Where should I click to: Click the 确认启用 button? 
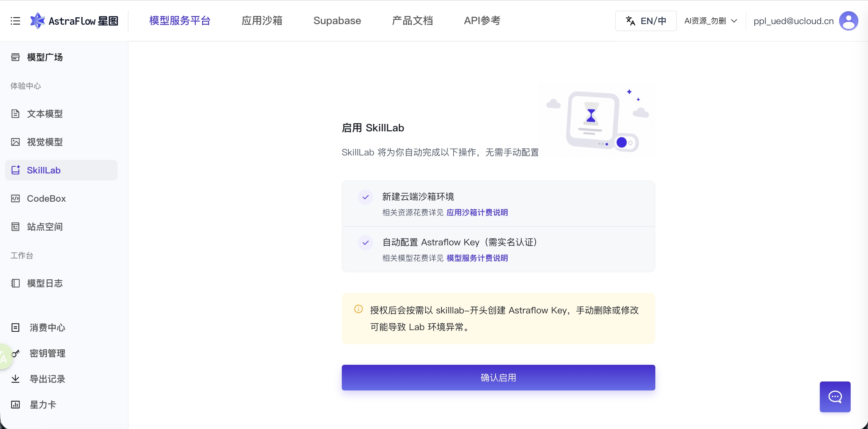coord(498,378)
